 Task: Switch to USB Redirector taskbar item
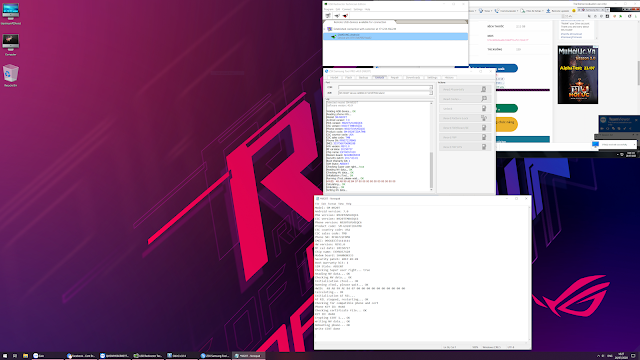(x=148, y=356)
